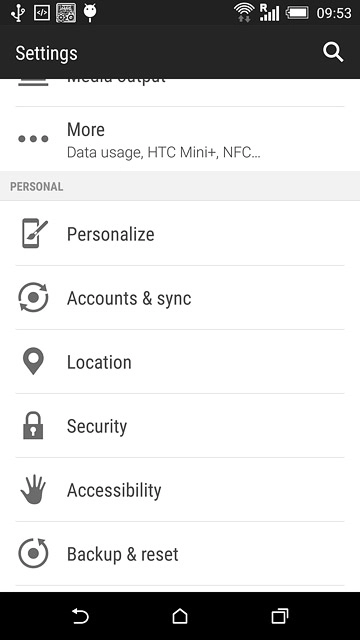Tap the Android back navigation button
The image size is (360, 640).
coord(80,616)
